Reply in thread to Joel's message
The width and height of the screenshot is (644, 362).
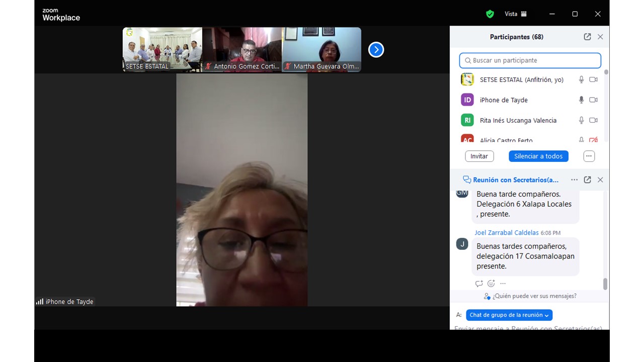pos(479,284)
